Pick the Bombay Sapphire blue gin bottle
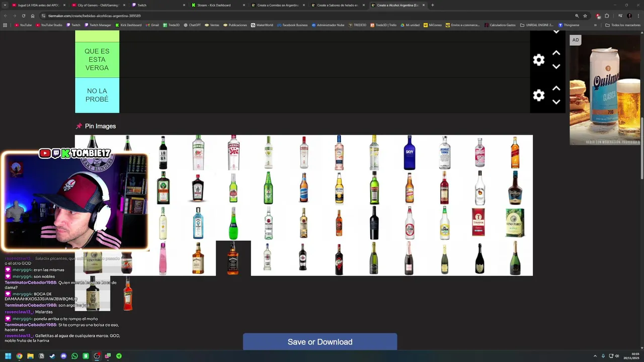The height and width of the screenshot is (362, 644). [198, 223]
